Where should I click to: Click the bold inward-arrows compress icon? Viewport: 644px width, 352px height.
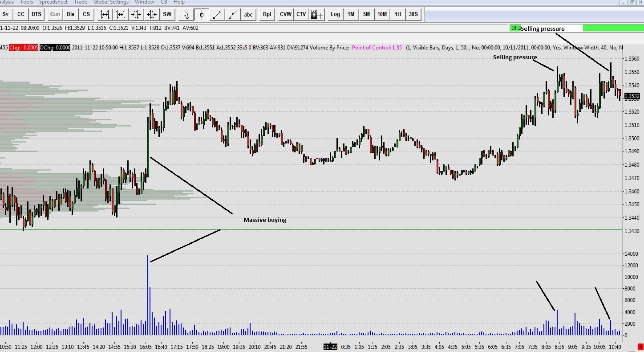(x=152, y=14)
